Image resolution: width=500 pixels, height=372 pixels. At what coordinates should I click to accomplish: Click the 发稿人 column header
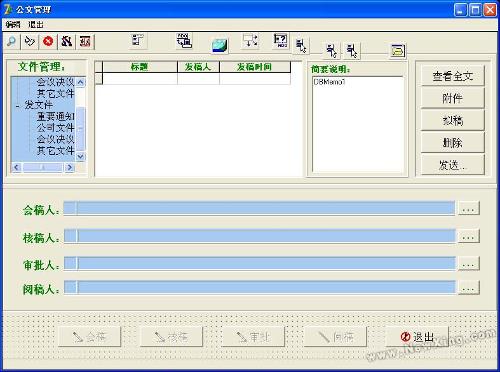[198, 67]
